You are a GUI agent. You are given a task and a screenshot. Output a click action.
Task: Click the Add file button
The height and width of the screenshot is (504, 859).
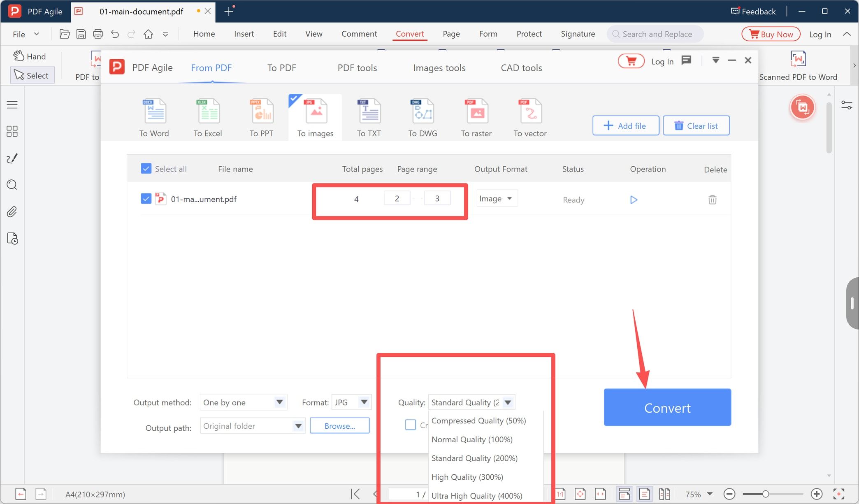626,125
